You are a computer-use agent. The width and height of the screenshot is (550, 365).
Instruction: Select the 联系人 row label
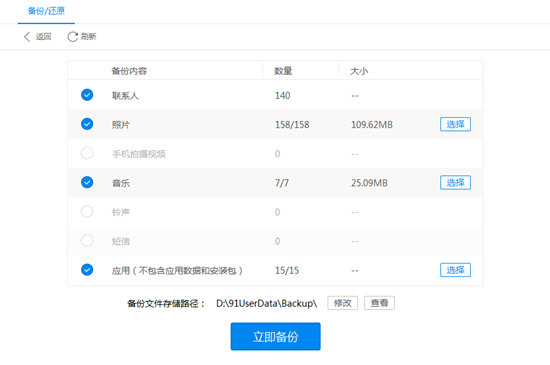coord(125,96)
